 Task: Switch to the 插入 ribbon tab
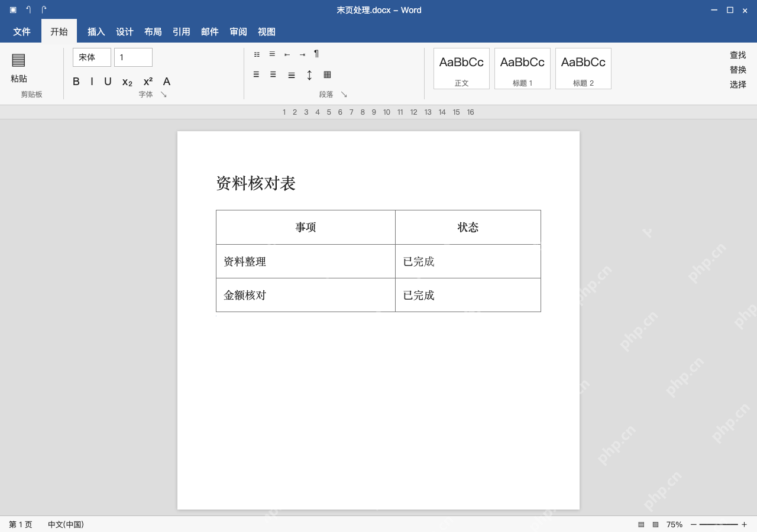tap(96, 31)
